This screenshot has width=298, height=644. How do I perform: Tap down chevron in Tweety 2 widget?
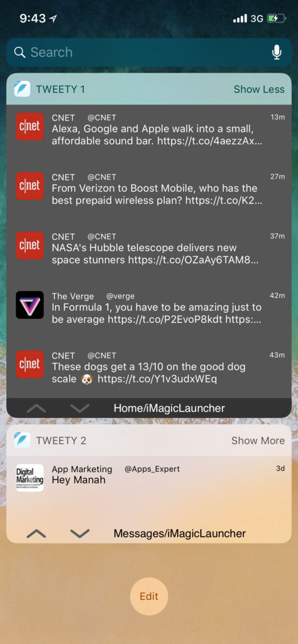80,534
